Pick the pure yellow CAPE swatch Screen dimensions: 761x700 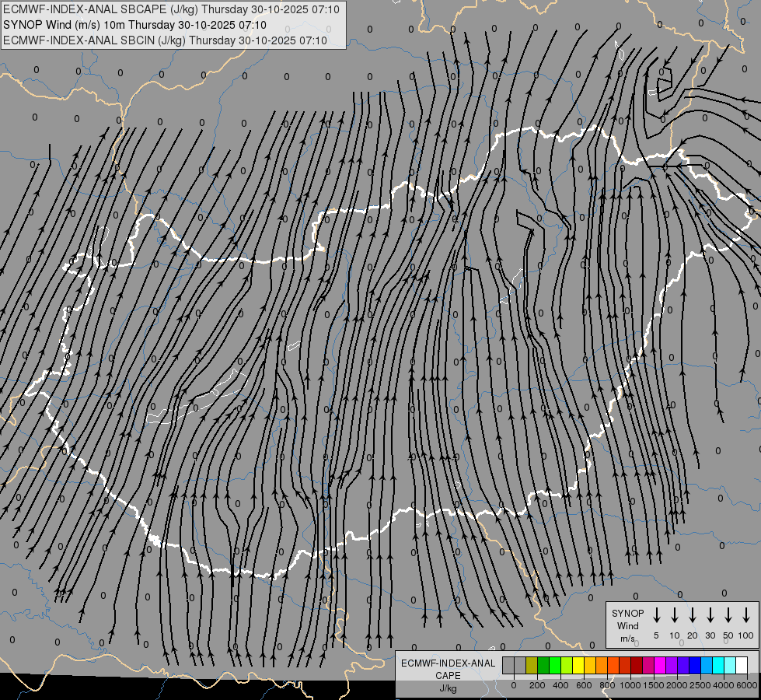(578, 665)
